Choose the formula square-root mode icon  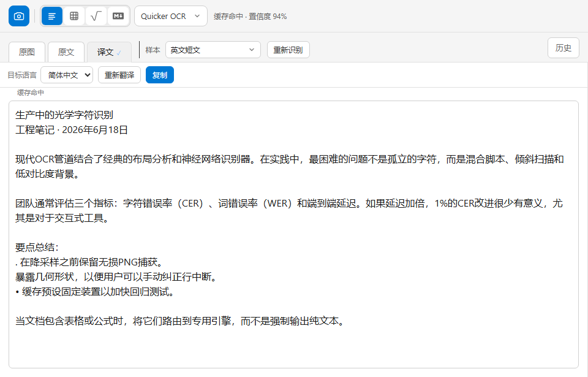(96, 16)
